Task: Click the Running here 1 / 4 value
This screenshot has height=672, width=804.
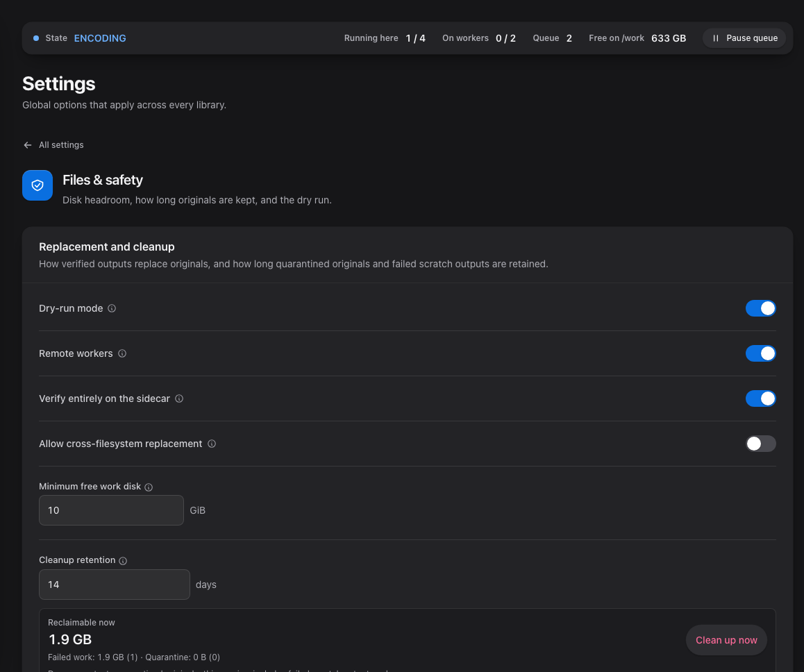Action: pos(415,38)
